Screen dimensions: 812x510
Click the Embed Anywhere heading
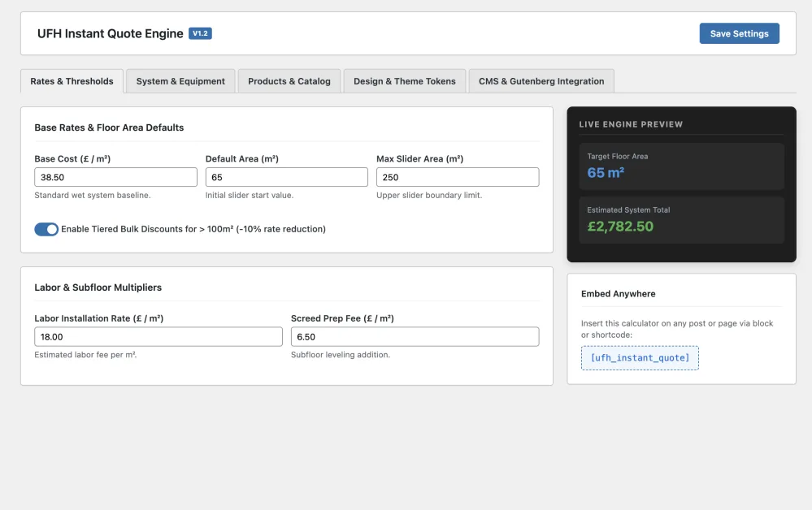618,294
